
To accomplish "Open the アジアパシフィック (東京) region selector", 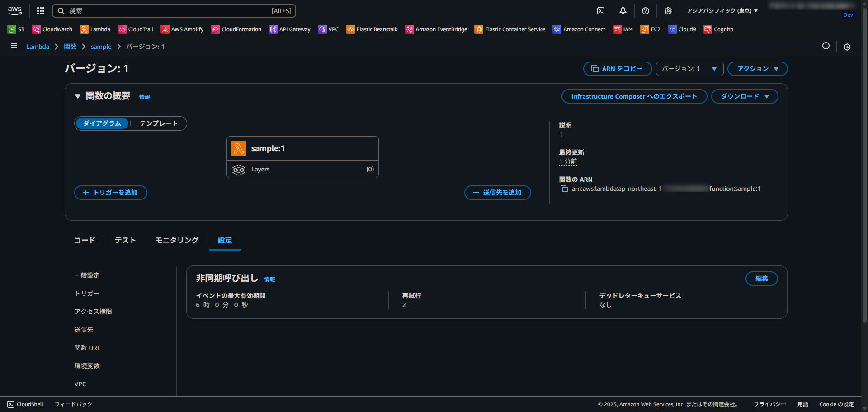I will click(x=722, y=11).
